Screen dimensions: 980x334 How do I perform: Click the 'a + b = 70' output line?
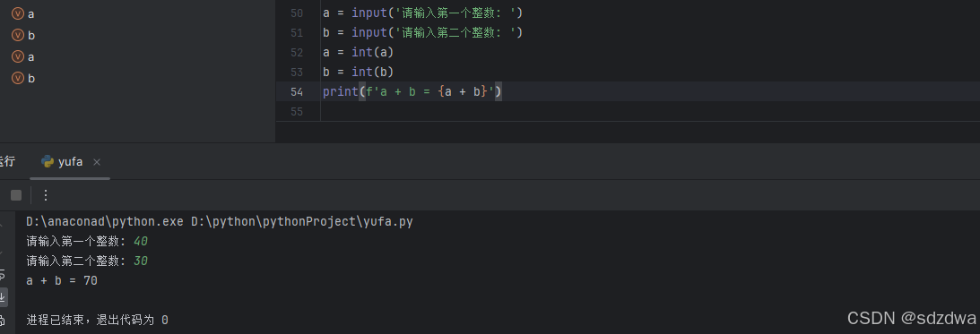tap(62, 281)
